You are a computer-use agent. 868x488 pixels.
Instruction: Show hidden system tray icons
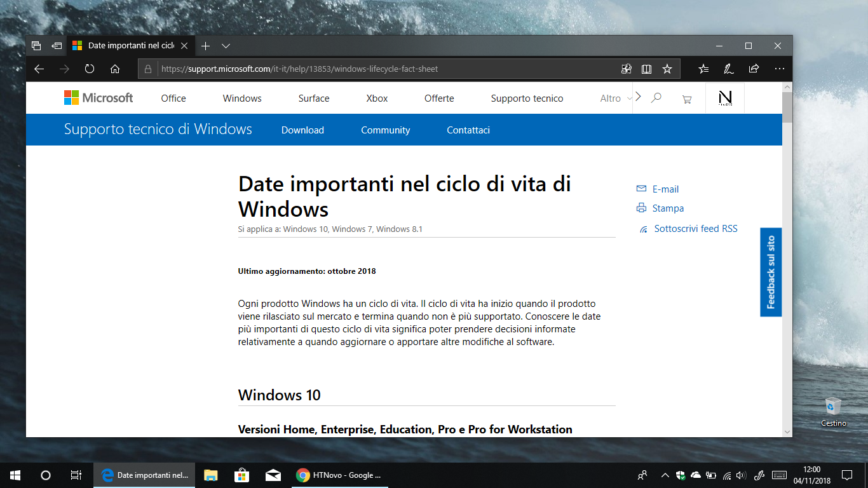[x=665, y=475]
